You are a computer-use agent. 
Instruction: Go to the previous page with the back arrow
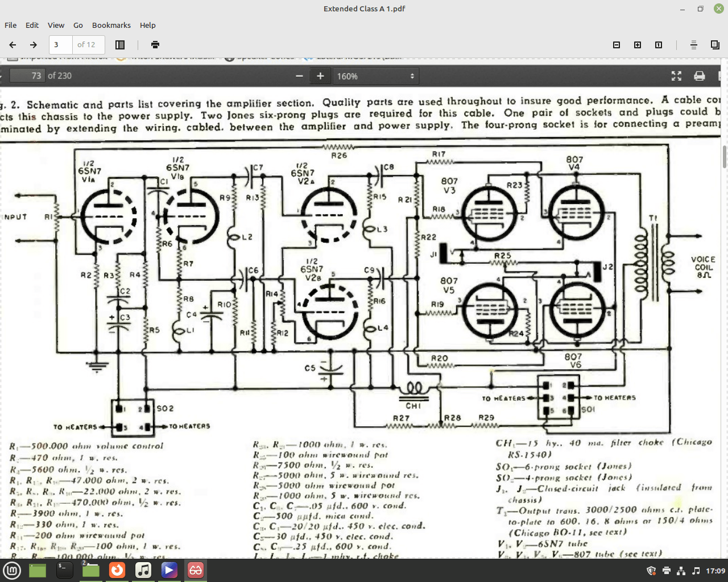pyautogui.click(x=13, y=45)
